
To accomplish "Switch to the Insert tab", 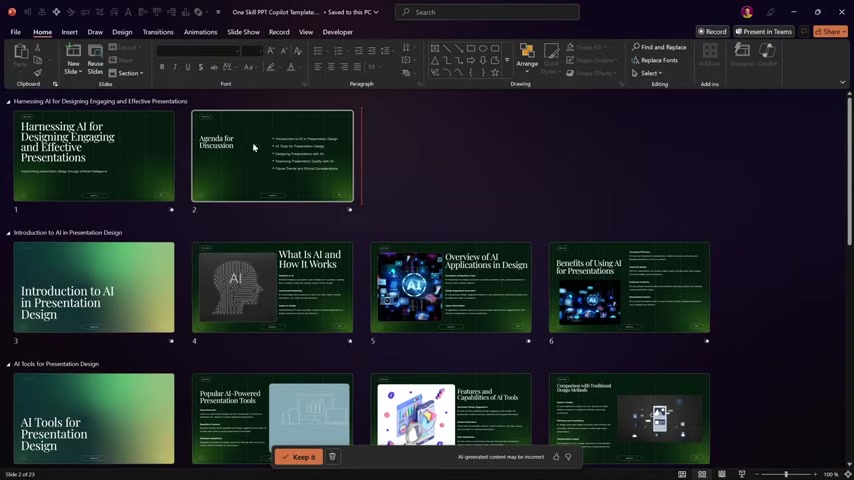I will [x=69, y=32].
